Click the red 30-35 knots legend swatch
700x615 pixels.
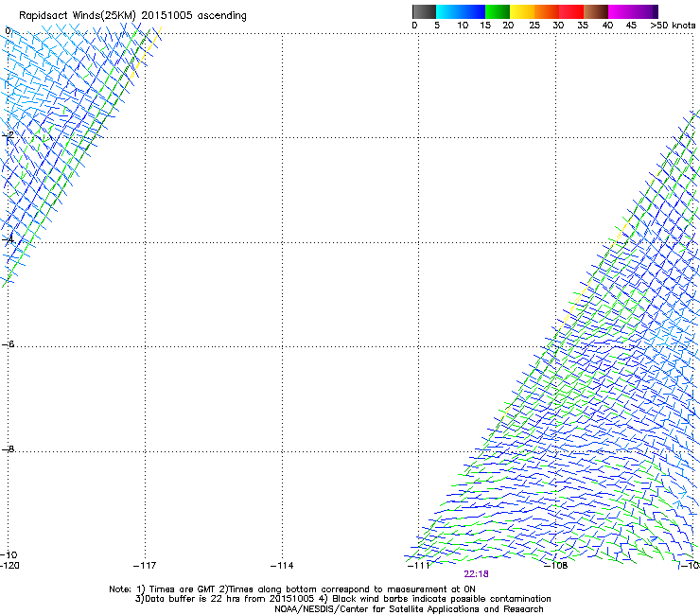point(571,11)
